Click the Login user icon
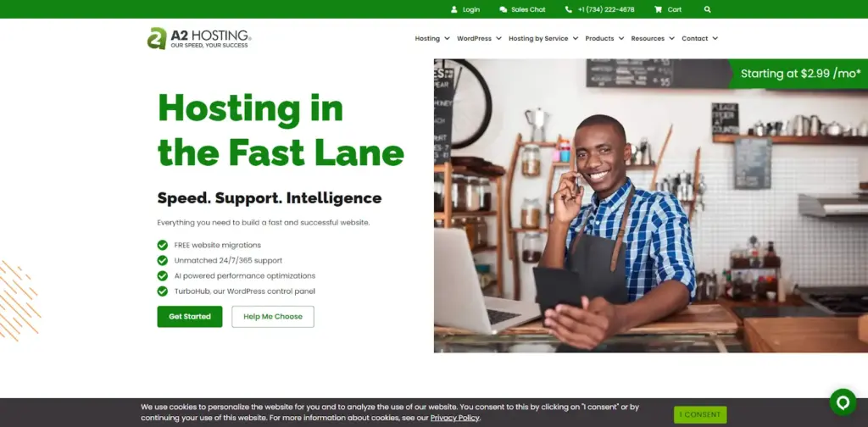This screenshot has width=868, height=427. click(x=454, y=9)
